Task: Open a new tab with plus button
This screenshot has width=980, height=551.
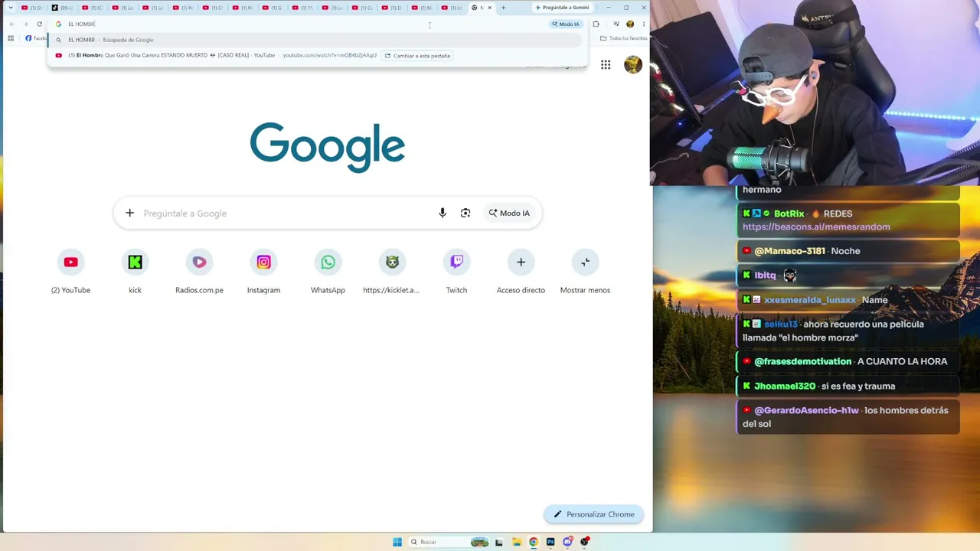Action: point(503,8)
